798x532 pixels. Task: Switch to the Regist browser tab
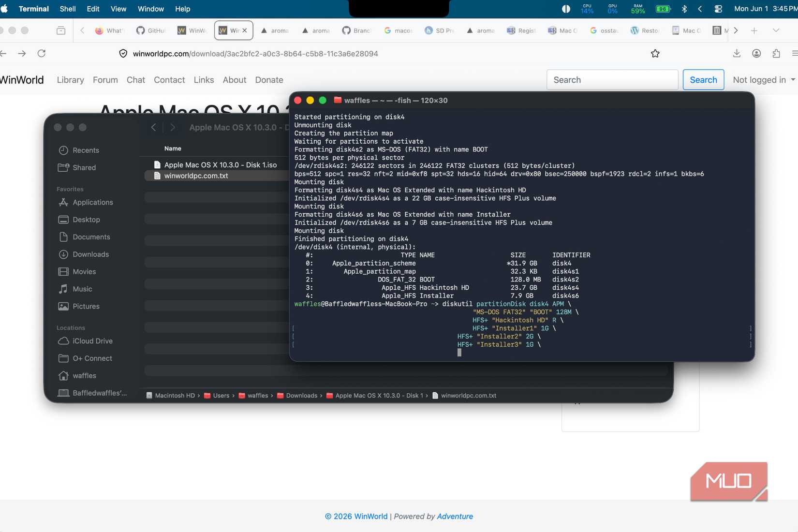tap(521, 30)
